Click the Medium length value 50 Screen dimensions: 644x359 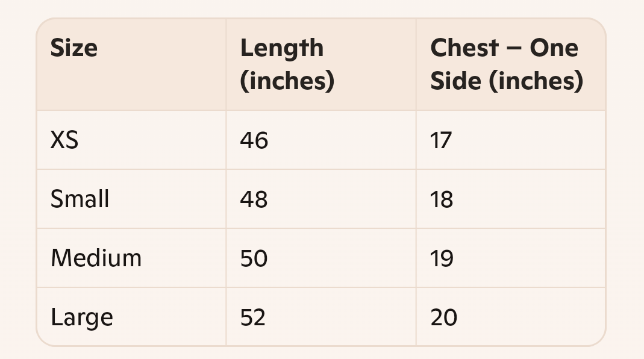[x=254, y=258]
